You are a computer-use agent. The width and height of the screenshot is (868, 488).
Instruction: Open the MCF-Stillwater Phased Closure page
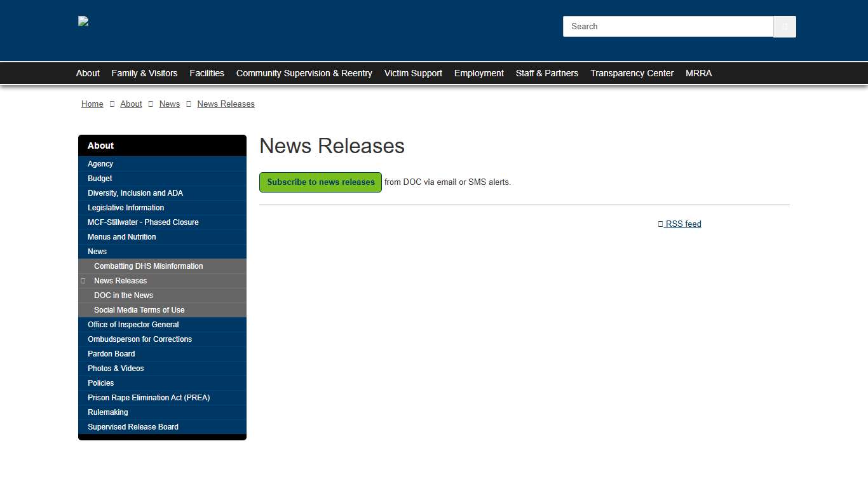pos(142,222)
